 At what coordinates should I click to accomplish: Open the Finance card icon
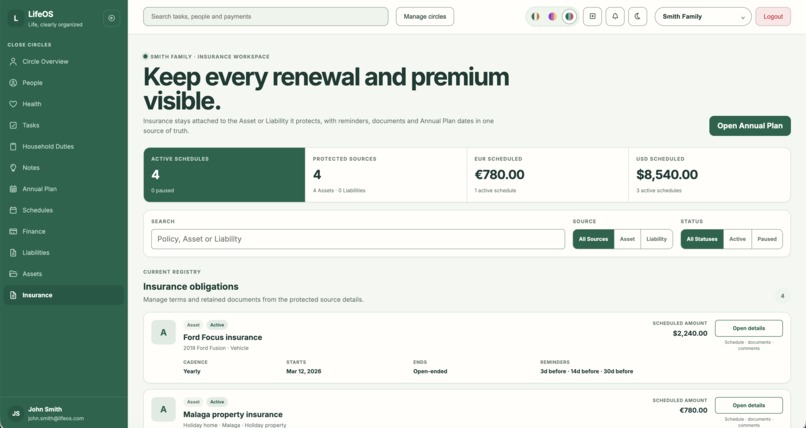pos(13,232)
